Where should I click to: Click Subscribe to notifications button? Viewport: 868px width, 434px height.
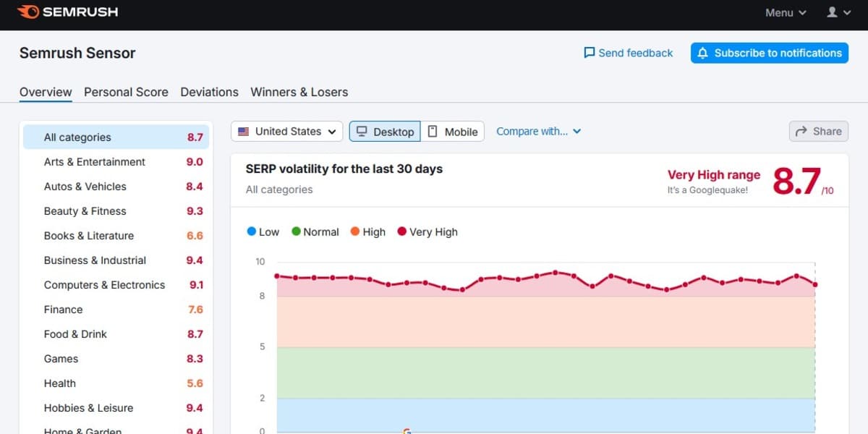[x=769, y=53]
